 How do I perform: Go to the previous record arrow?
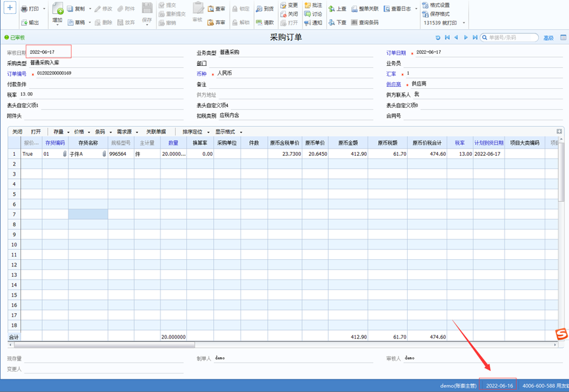click(x=456, y=37)
